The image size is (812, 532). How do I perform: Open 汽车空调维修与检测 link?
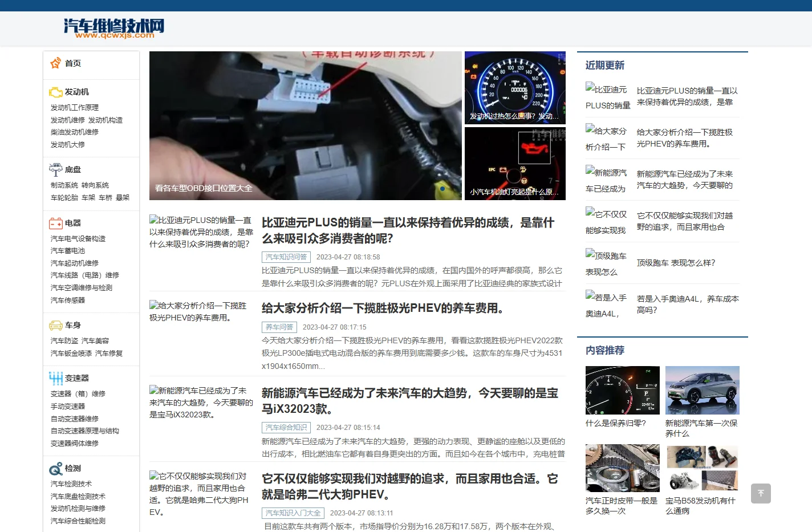click(x=82, y=288)
